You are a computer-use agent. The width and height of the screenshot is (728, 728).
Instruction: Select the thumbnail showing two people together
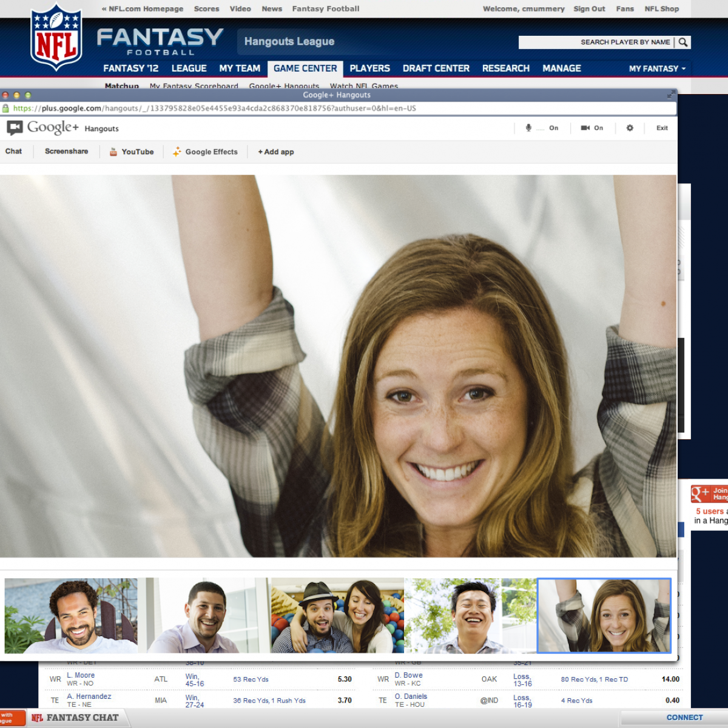point(337,615)
